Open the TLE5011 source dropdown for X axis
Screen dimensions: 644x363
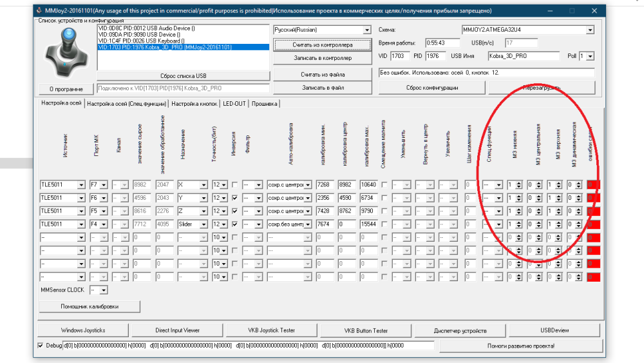(x=81, y=185)
